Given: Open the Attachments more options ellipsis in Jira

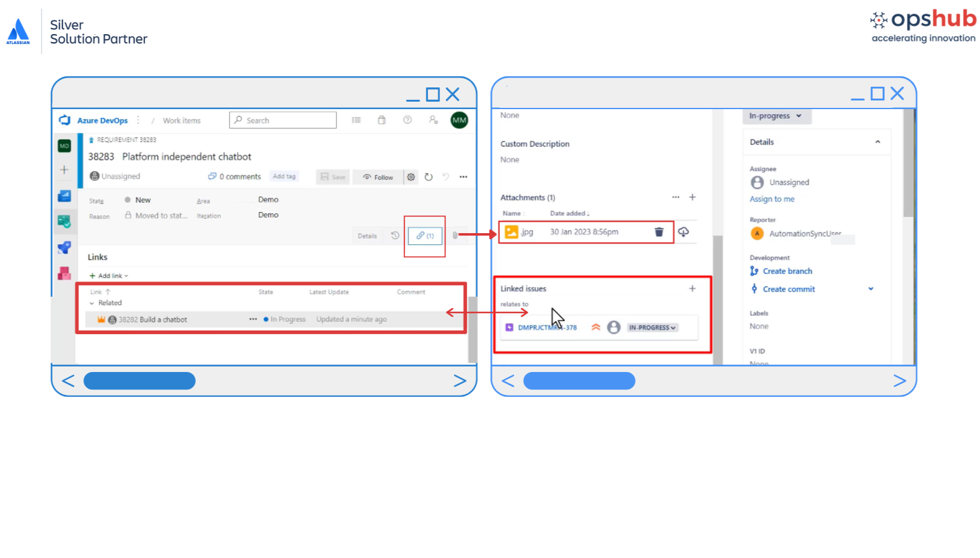Looking at the screenshot, I should coord(676,197).
